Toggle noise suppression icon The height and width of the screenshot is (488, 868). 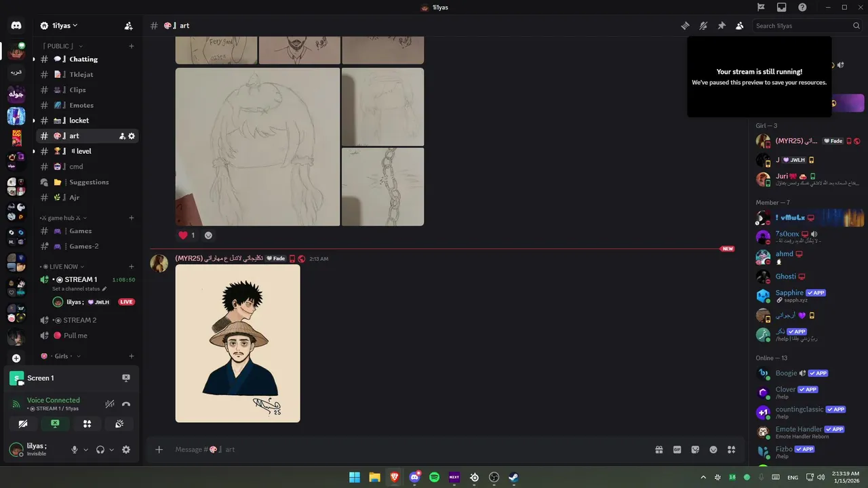(x=109, y=404)
